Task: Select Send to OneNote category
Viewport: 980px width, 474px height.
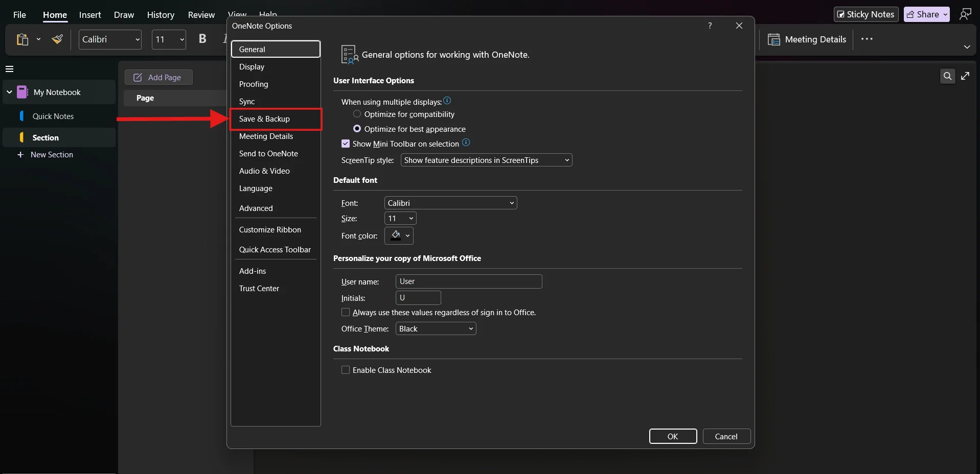Action: pos(276,154)
